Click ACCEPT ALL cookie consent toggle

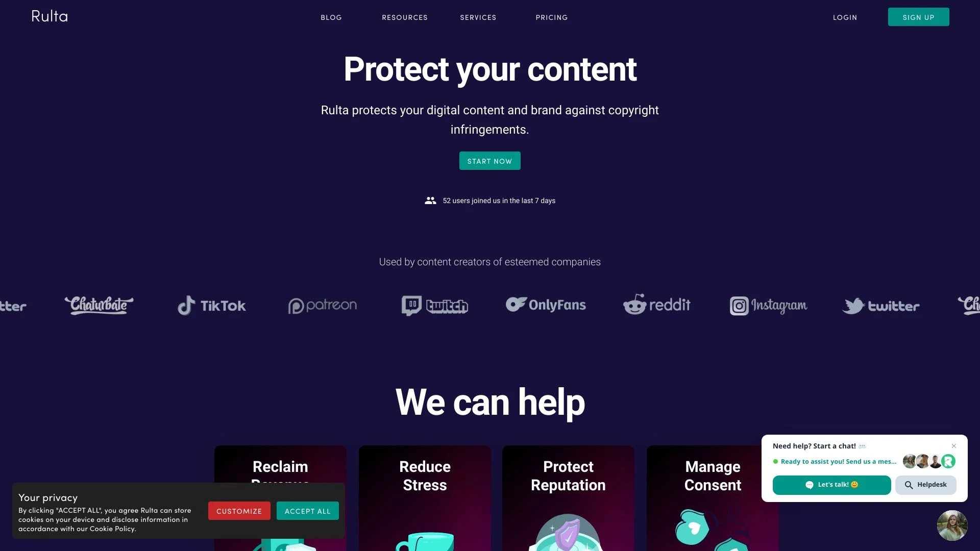(308, 511)
